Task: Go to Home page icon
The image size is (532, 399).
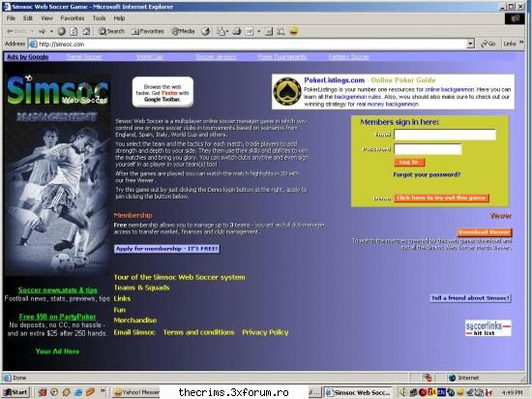Action: (86, 32)
